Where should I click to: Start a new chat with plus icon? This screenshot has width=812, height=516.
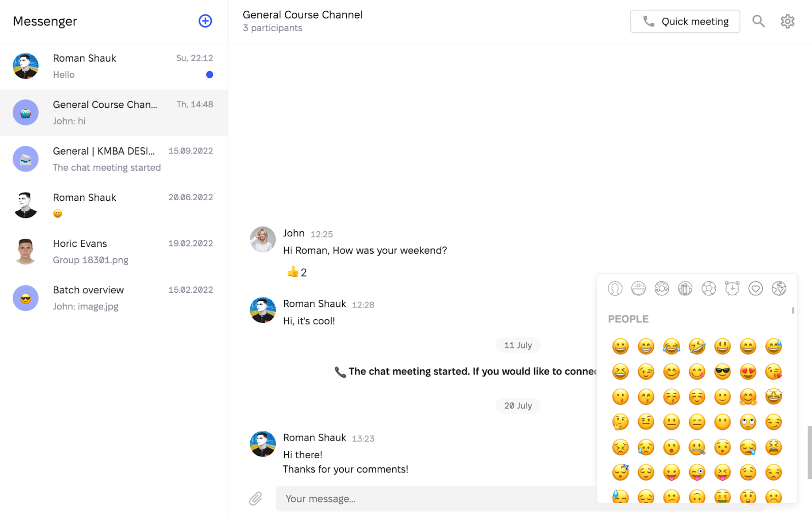(x=205, y=21)
